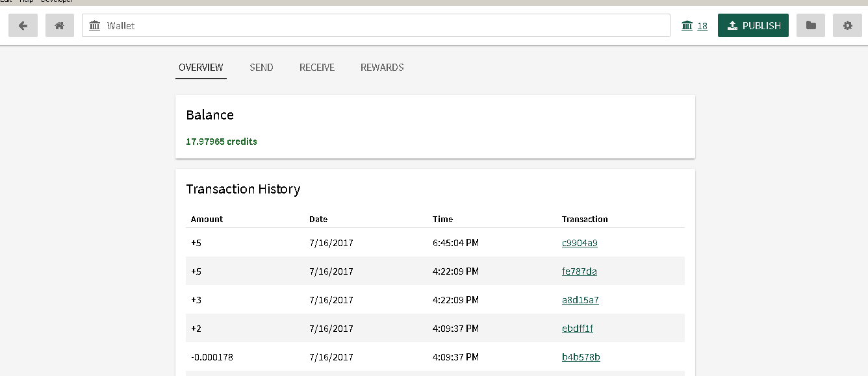Screen dimensions: 868x376
Task: Click the bank icon inside the address bar
Action: pos(95,26)
